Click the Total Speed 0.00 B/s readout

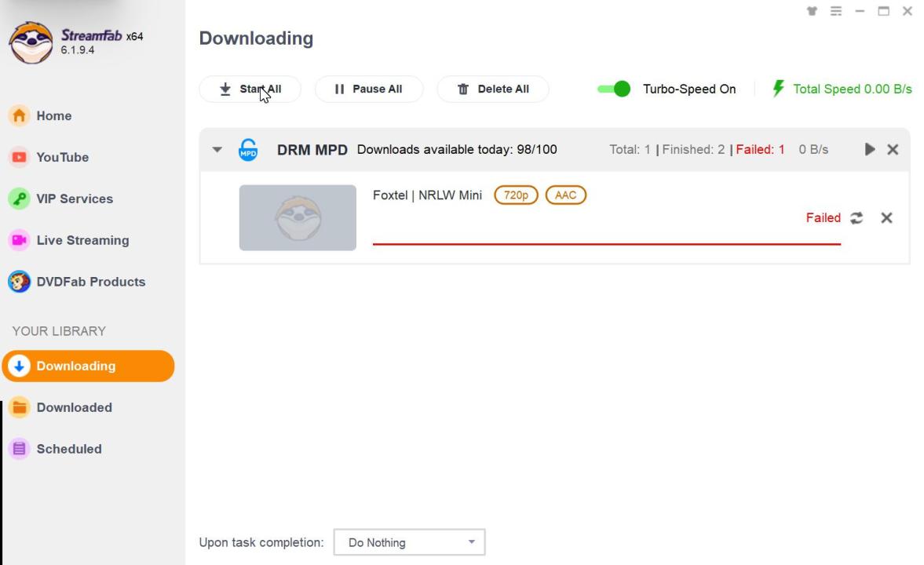point(852,89)
